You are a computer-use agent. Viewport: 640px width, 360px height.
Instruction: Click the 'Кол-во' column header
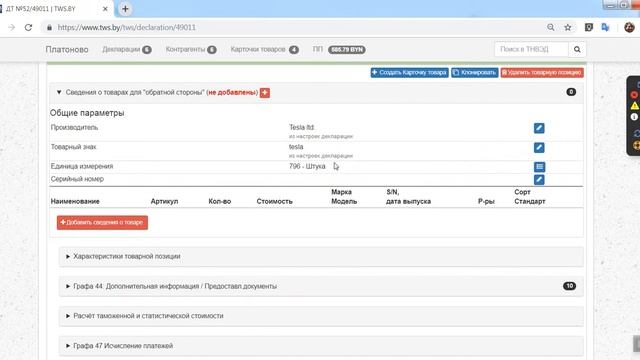pyautogui.click(x=220, y=201)
